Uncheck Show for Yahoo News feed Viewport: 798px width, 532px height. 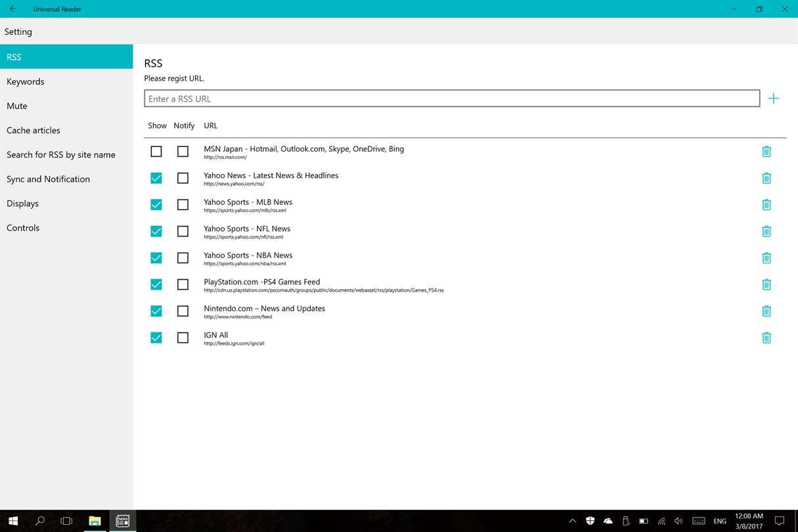pyautogui.click(x=156, y=178)
